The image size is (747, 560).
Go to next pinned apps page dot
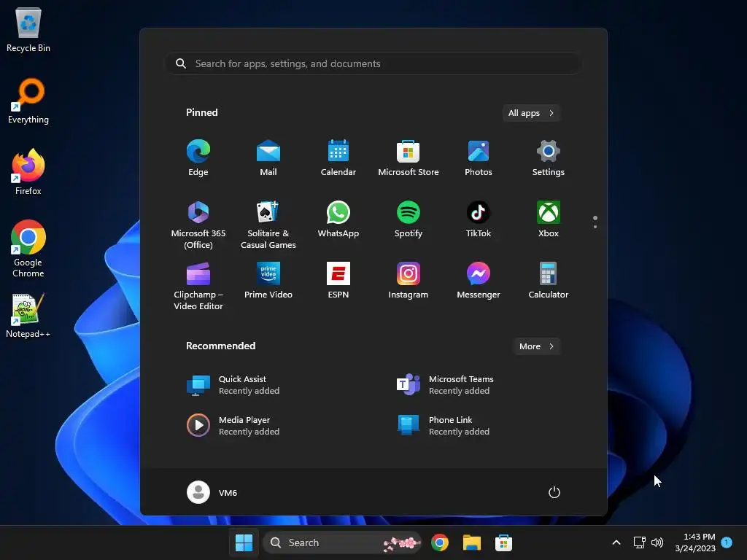pos(595,227)
